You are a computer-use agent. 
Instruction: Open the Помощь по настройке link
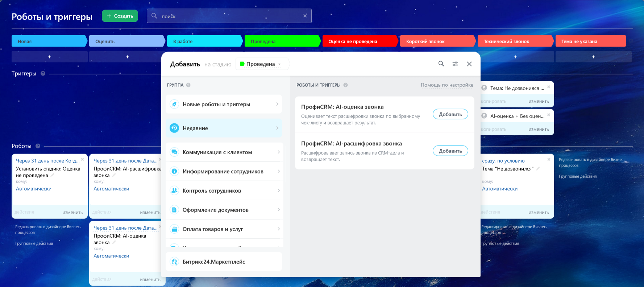(447, 85)
